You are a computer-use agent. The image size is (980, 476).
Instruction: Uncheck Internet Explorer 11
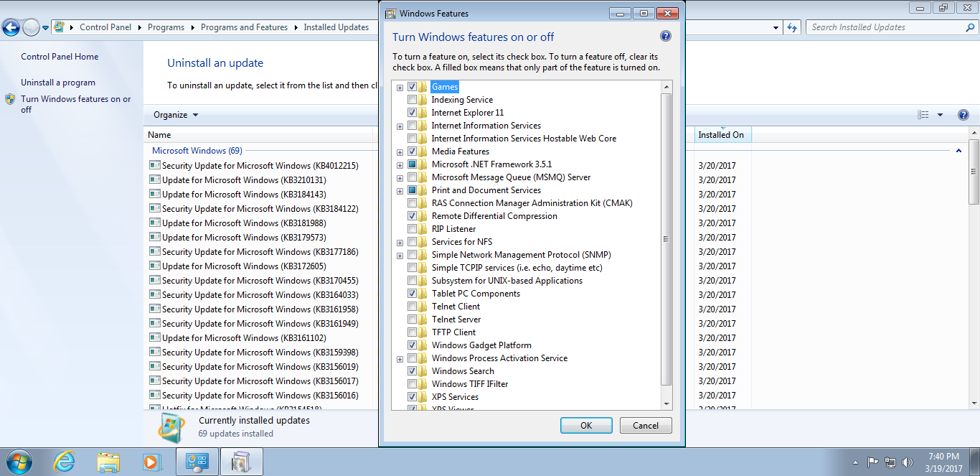tap(412, 113)
